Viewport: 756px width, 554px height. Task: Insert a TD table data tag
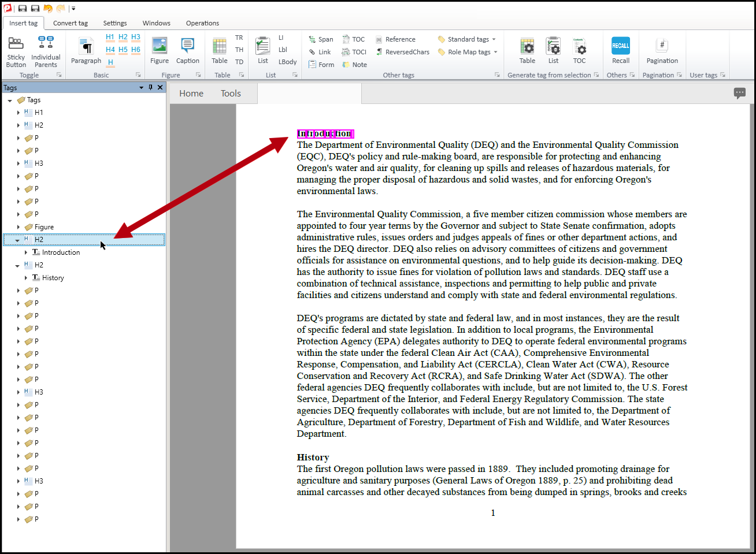point(239,62)
